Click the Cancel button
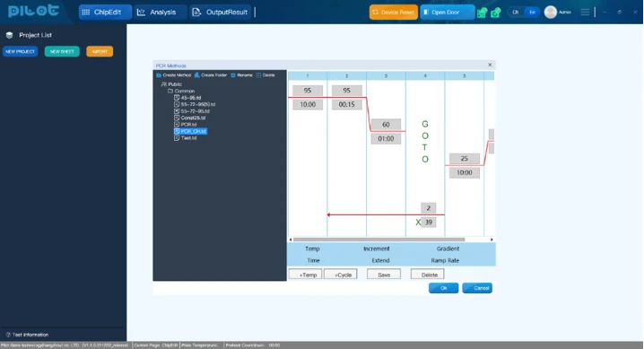 coord(477,288)
